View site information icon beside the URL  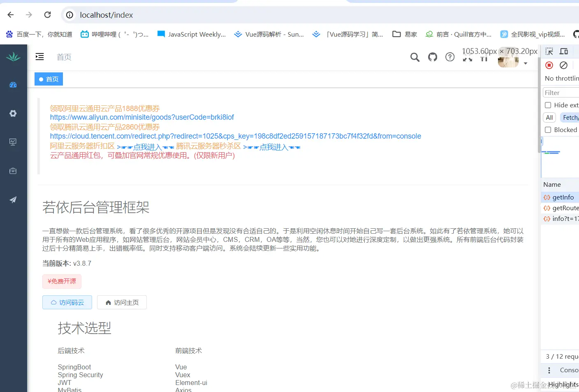70,15
